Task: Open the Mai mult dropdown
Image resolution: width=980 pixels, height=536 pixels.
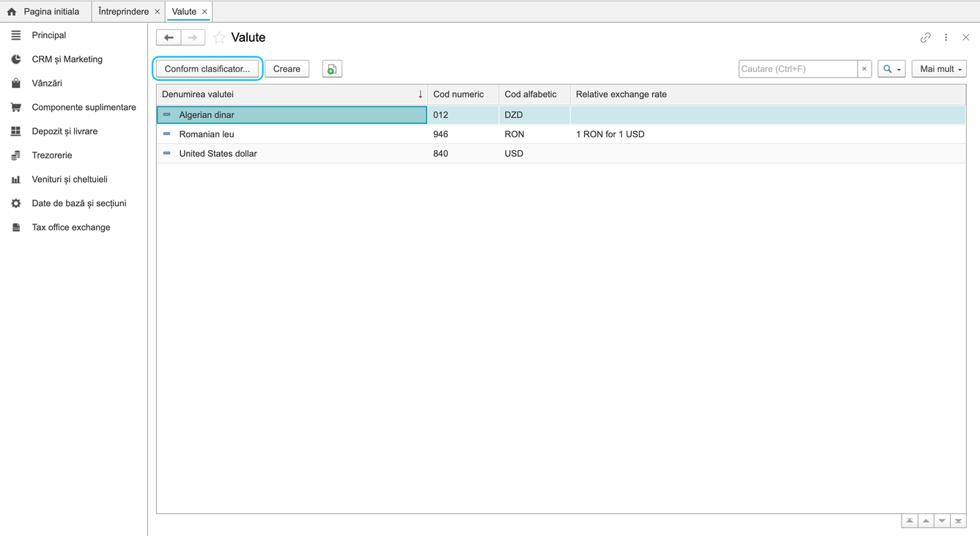Action: pyautogui.click(x=940, y=69)
